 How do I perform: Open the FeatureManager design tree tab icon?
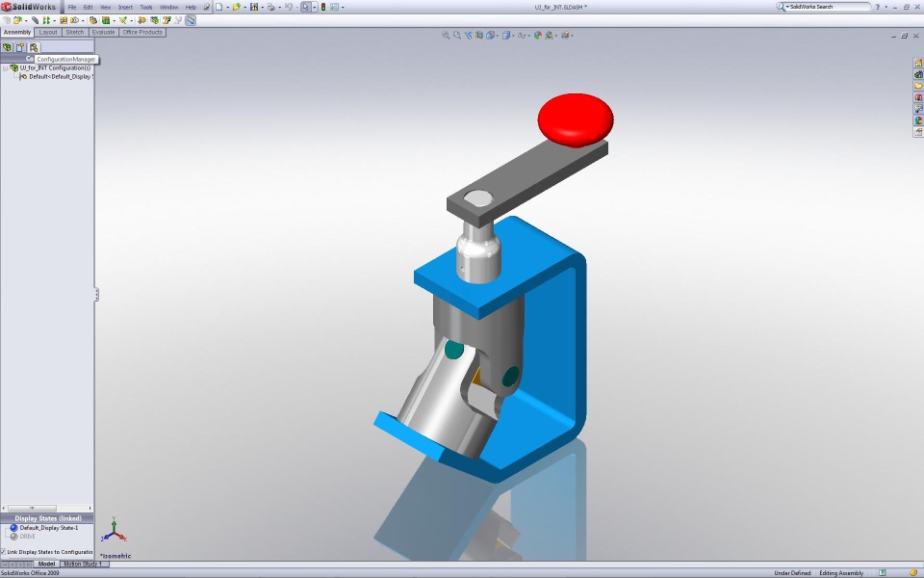[7, 47]
